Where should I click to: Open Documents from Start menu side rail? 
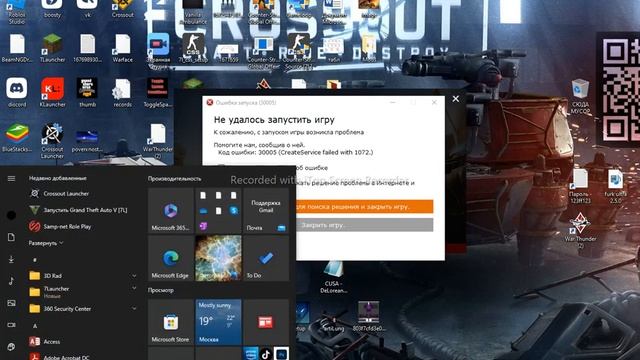click(11, 237)
